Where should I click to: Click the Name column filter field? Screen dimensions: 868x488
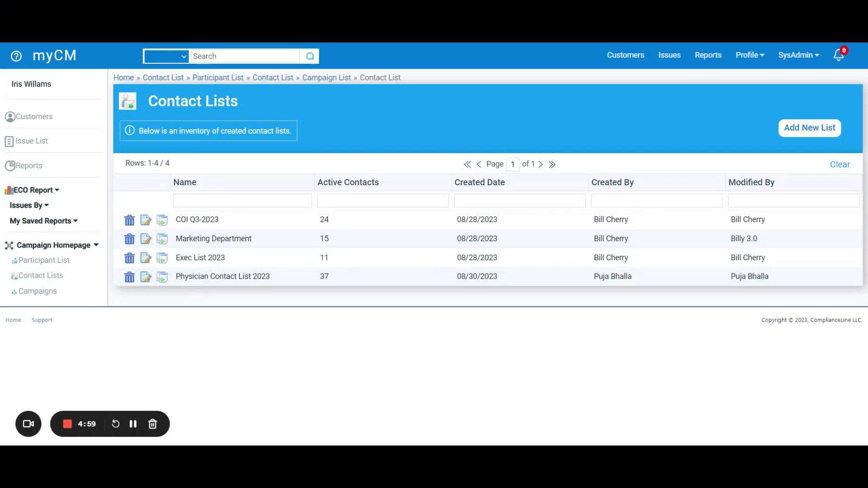[242, 201]
